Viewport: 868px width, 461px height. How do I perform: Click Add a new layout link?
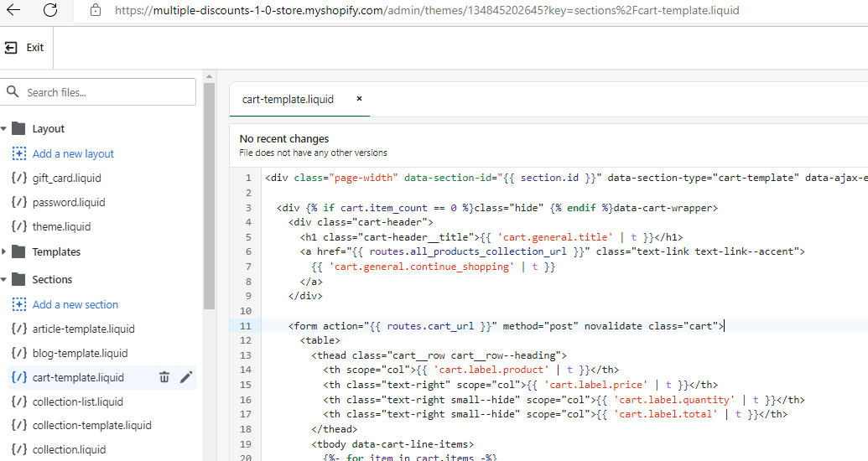(x=73, y=154)
